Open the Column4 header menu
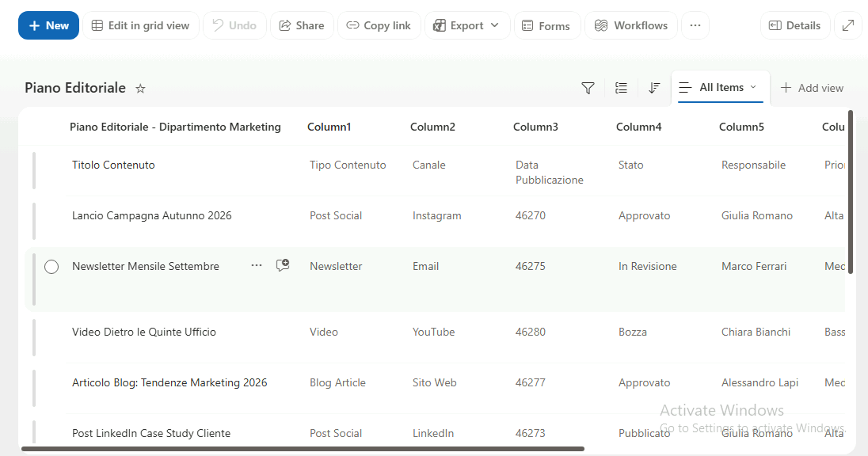The image size is (868, 456). (638, 127)
